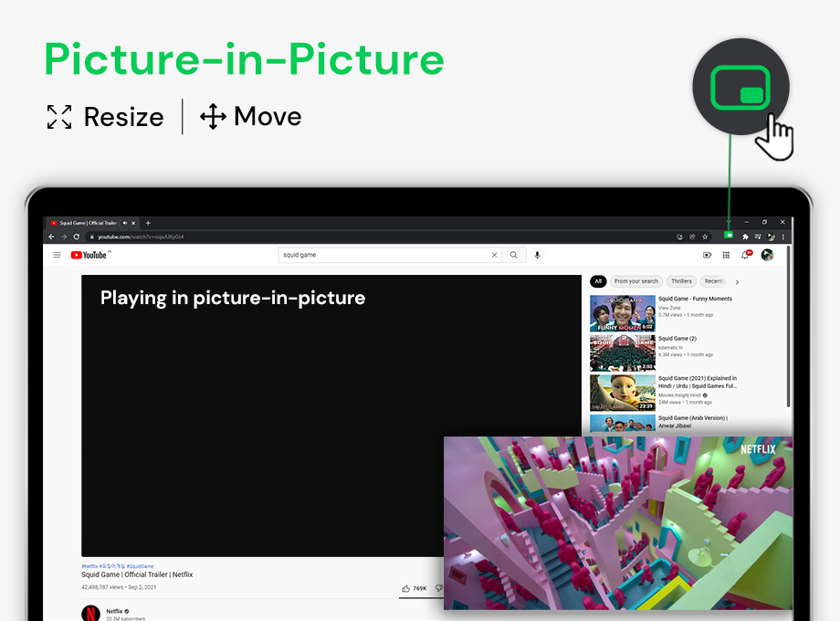
Task: Click the page vertical scrollbar
Action: (789, 327)
